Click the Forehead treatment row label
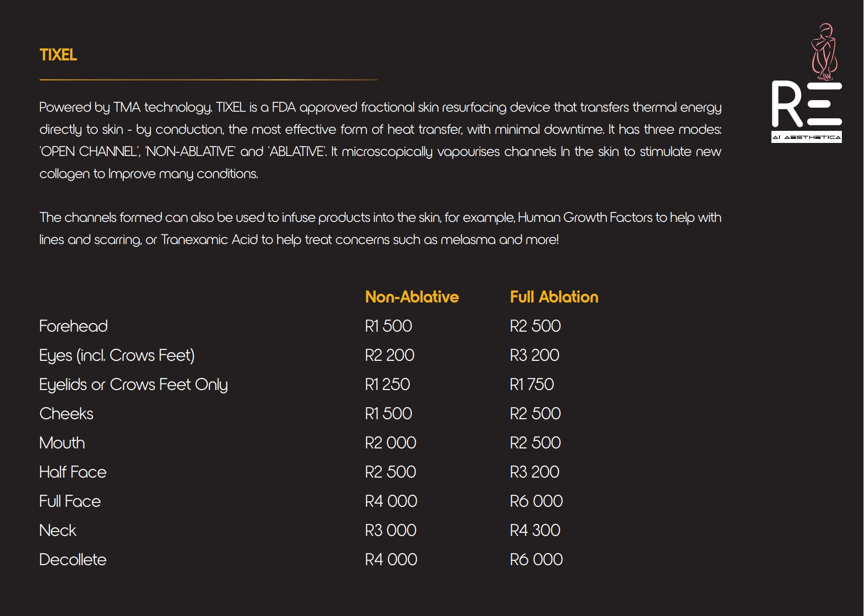This screenshot has height=616, width=864. point(73,326)
